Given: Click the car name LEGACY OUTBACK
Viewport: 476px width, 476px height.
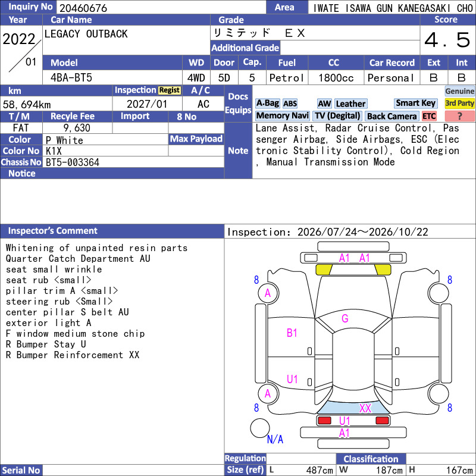Looking at the screenshot, I should (86, 34).
